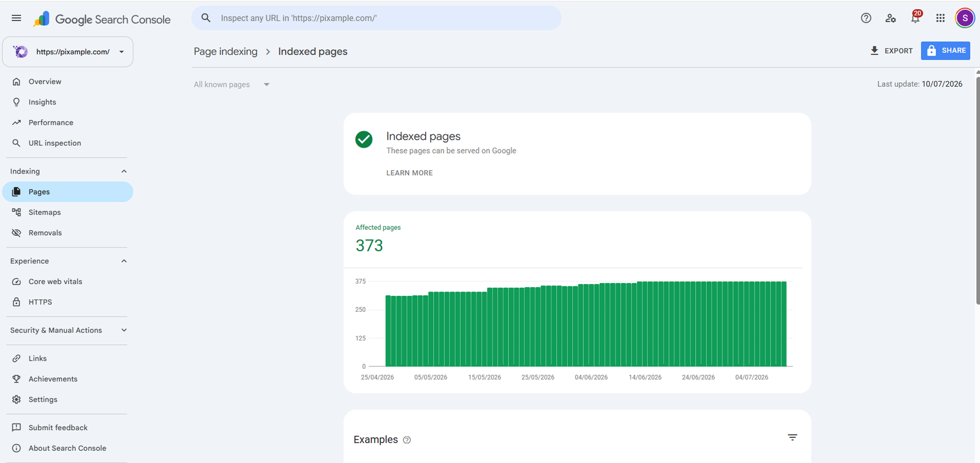
Task: Open the account avatar labelled S
Action: tap(965, 18)
